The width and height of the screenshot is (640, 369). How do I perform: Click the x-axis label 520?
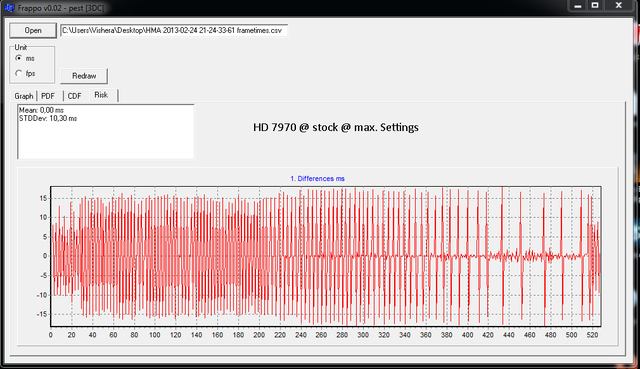(x=592, y=335)
